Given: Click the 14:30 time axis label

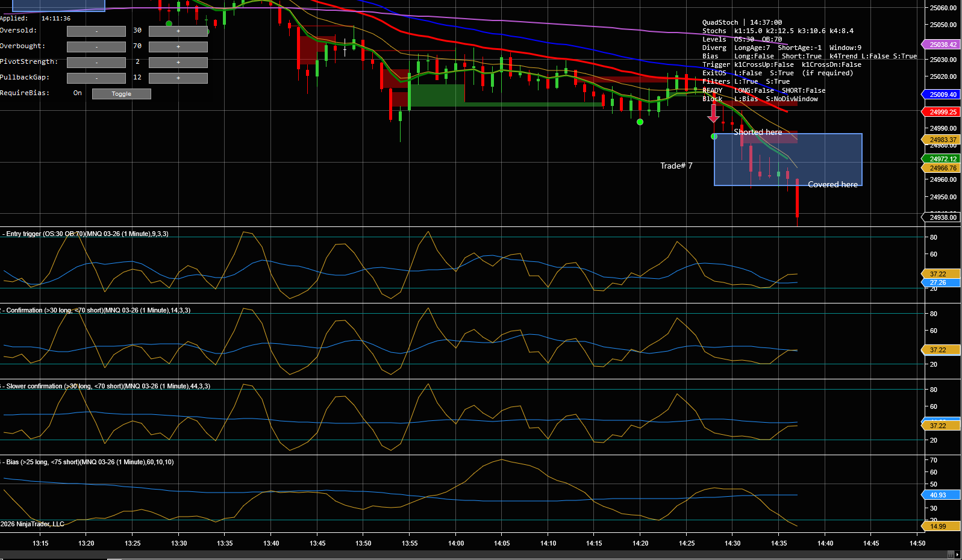Looking at the screenshot, I should click(732, 543).
